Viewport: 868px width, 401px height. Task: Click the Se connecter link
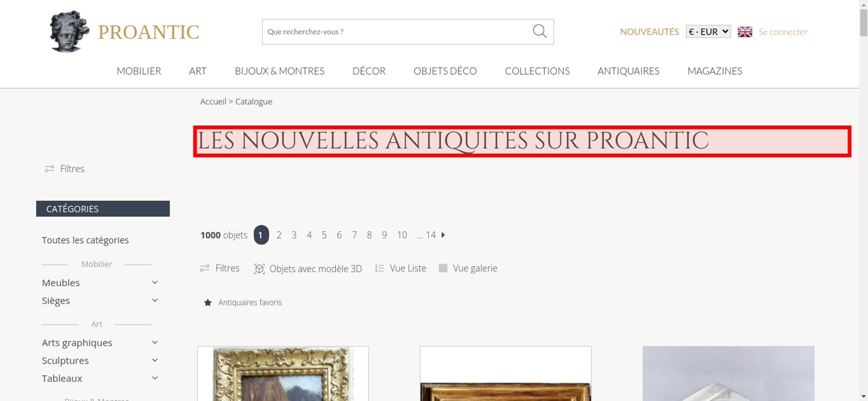point(783,32)
